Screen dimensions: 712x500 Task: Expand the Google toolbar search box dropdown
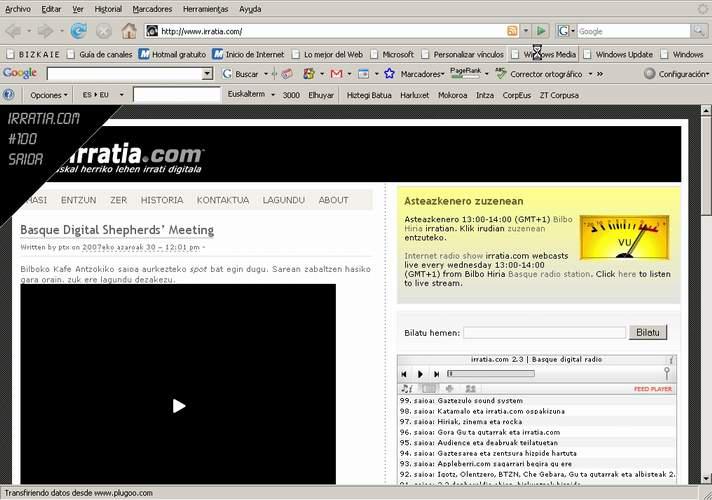pos(207,74)
